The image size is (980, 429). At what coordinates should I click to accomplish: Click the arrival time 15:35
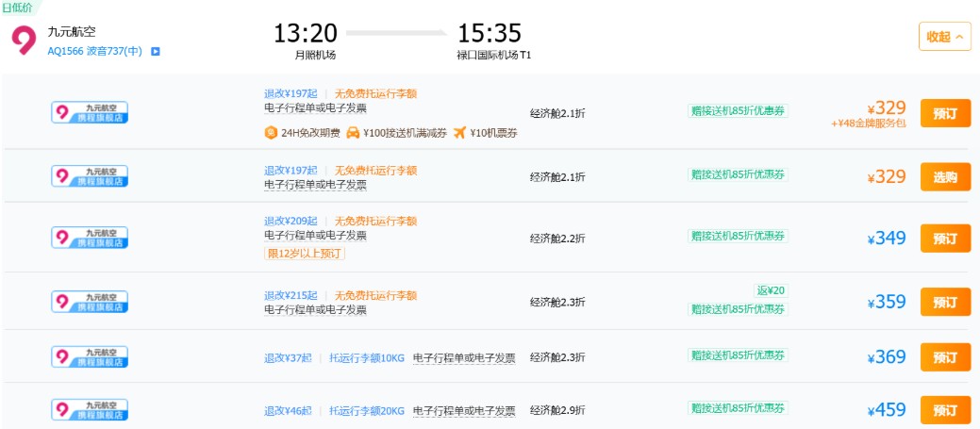(x=490, y=33)
